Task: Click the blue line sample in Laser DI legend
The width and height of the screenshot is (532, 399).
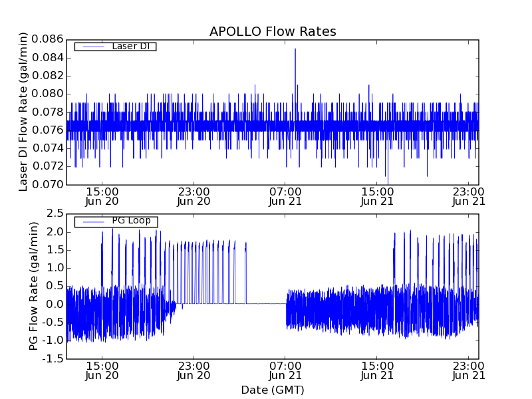Action: point(93,47)
